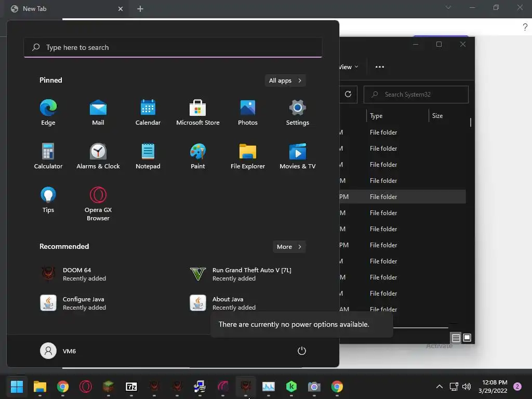Click the pink swirl icon on the taskbar
This screenshot has width=532, height=399.
(x=223, y=386)
